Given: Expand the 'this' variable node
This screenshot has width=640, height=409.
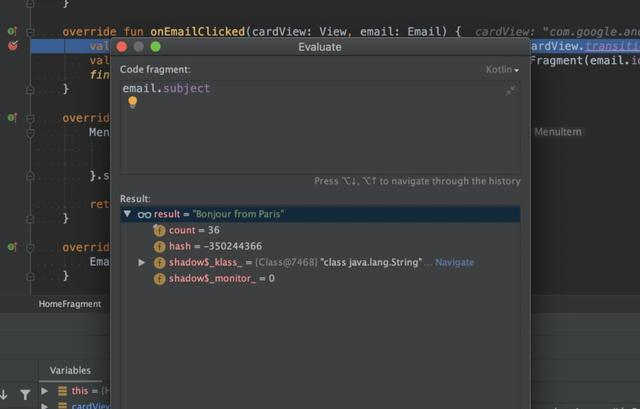Looking at the screenshot, I should (45, 391).
